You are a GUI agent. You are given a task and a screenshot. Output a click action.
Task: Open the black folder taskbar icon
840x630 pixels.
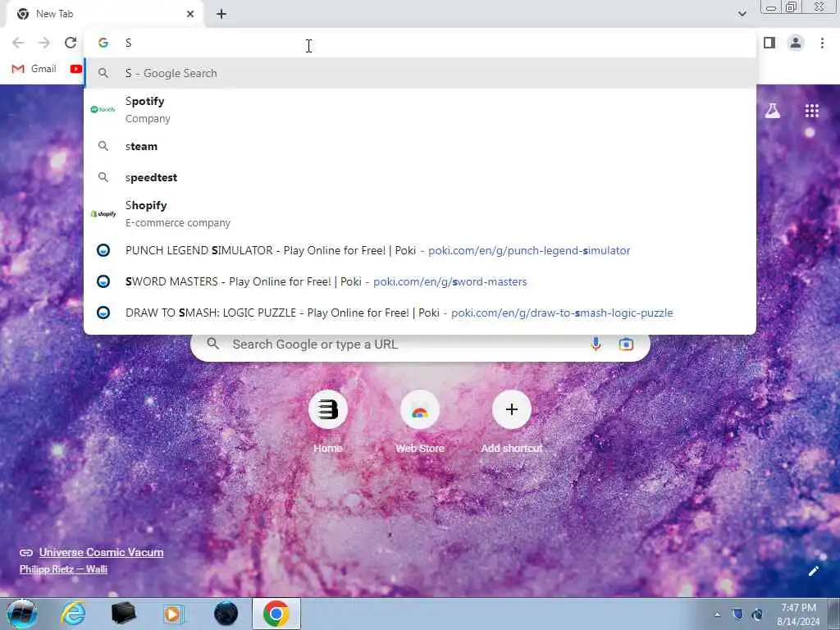pos(123,614)
